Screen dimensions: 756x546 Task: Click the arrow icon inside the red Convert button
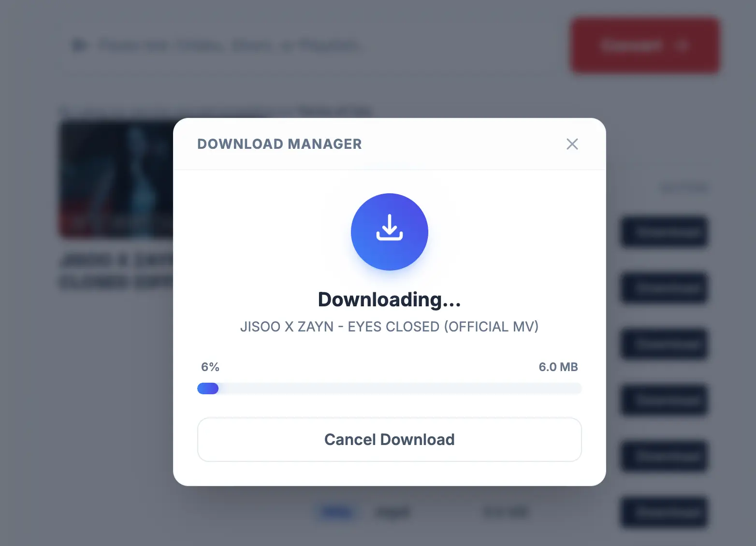click(x=682, y=45)
